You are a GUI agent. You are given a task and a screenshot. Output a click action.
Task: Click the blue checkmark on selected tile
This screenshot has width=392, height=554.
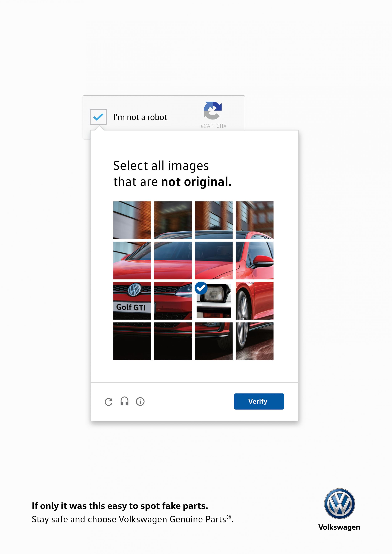(201, 288)
